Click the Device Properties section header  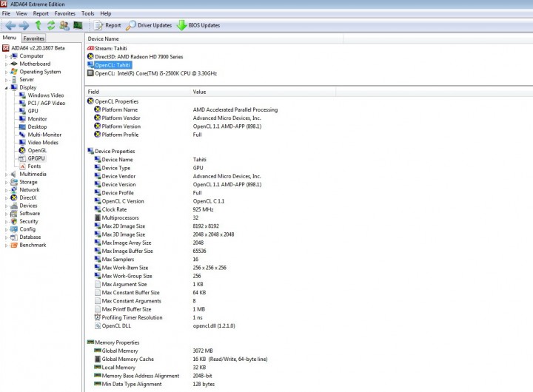tap(111, 151)
